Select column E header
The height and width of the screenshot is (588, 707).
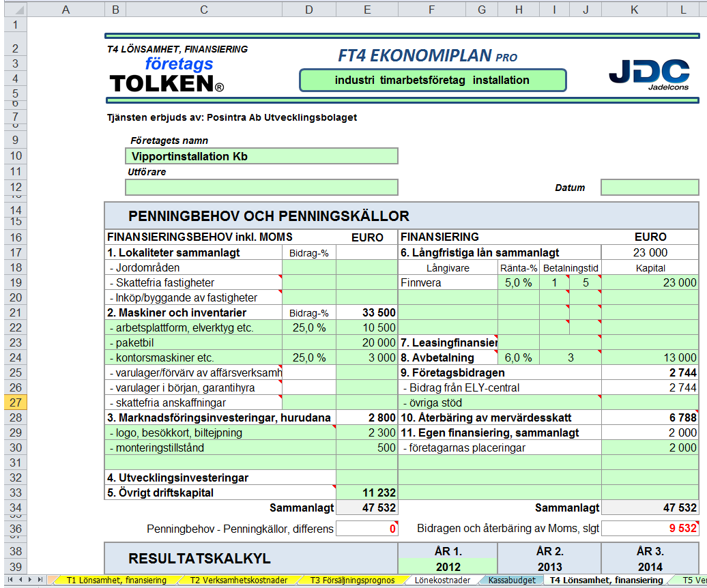pyautogui.click(x=367, y=10)
